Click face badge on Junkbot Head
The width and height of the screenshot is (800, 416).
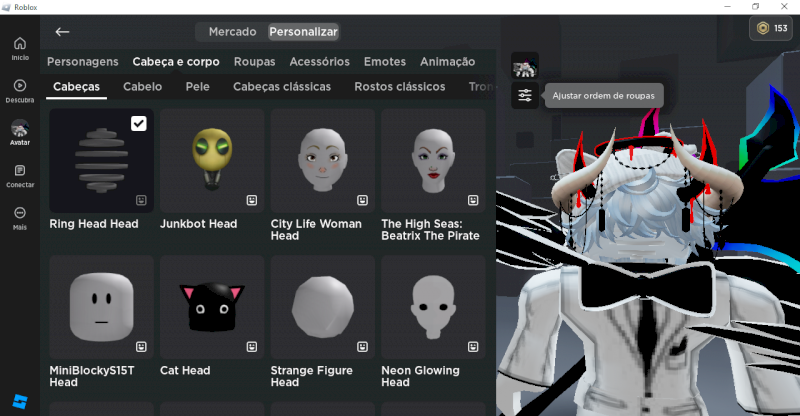pos(252,200)
